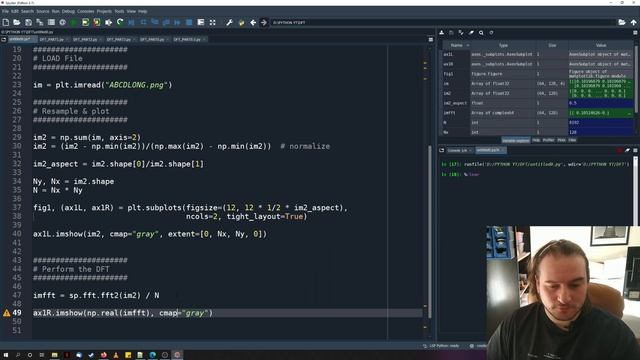Open File Explorer from the taskbar

(x=54, y=355)
